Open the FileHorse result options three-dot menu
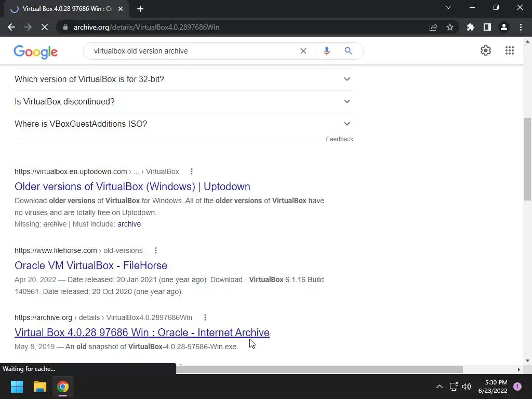 pyautogui.click(x=156, y=251)
